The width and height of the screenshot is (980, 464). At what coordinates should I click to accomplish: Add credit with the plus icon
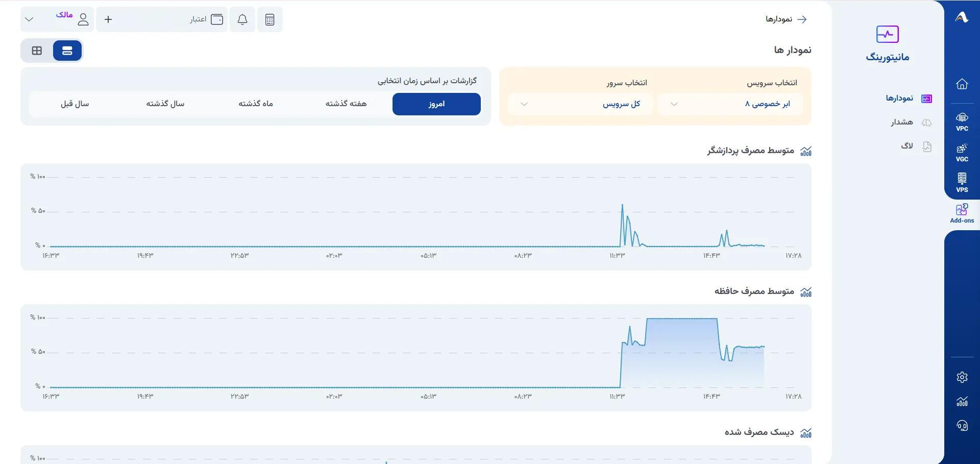108,19
